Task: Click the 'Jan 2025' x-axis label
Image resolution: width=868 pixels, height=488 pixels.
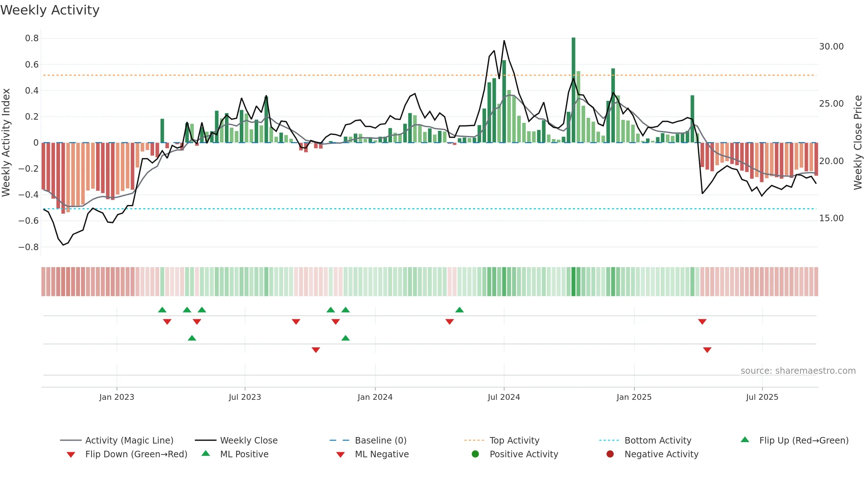Action: pos(634,397)
